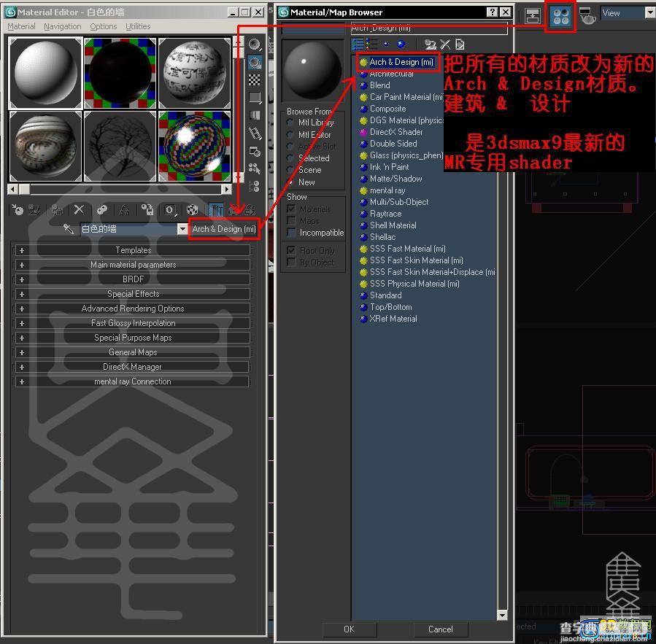Expand the Special Effects rollout

pyautogui.click(x=133, y=294)
